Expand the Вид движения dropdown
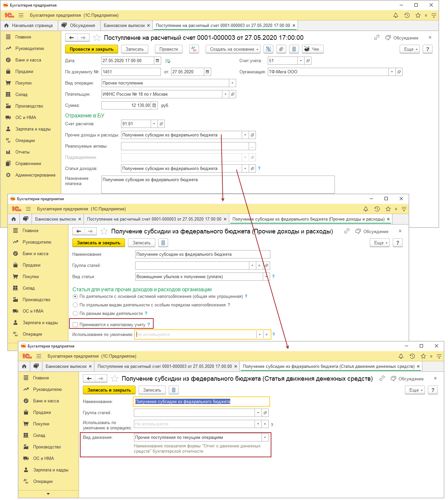Viewport: 448px width, 500px height. 265,438
